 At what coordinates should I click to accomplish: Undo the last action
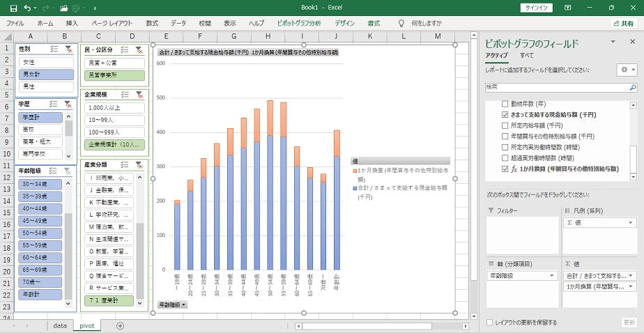(x=26, y=8)
